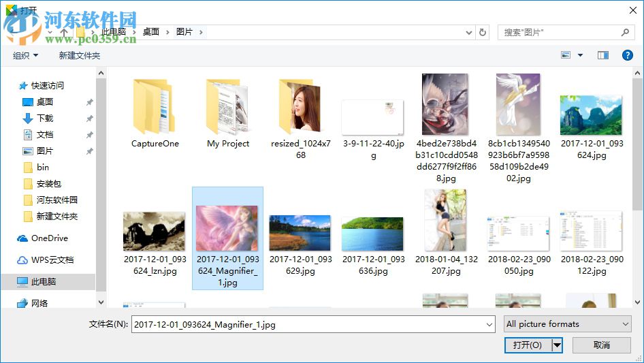Expand the chevron after 图片 in breadcrumb

[x=201, y=32]
